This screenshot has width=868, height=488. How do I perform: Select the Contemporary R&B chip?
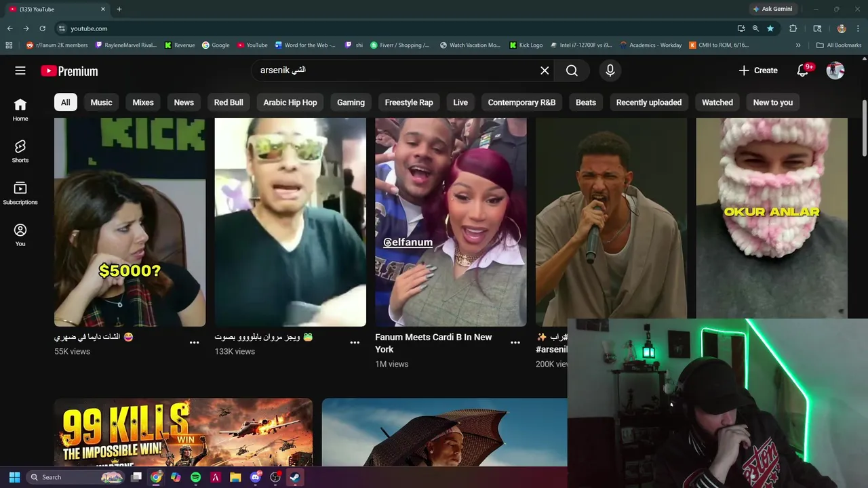(521, 102)
